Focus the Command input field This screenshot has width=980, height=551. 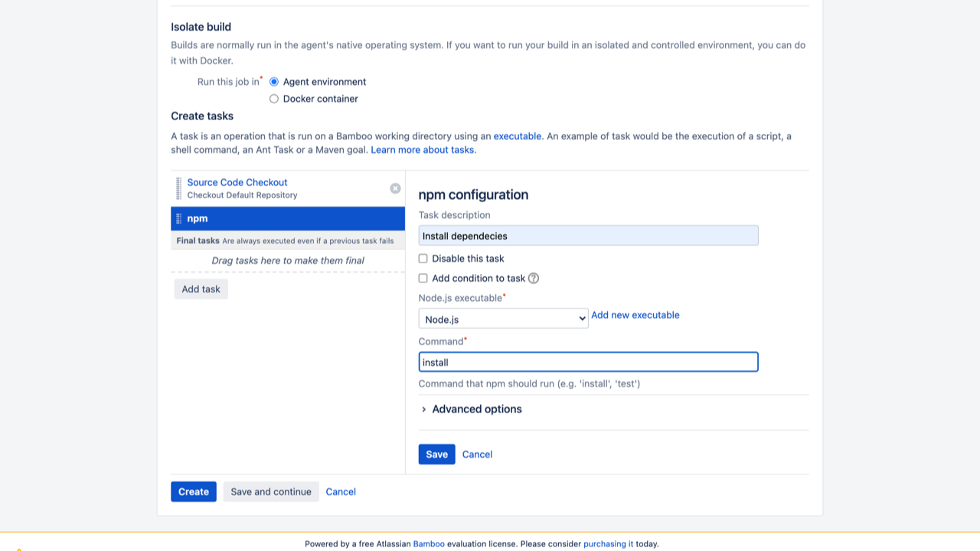point(588,362)
